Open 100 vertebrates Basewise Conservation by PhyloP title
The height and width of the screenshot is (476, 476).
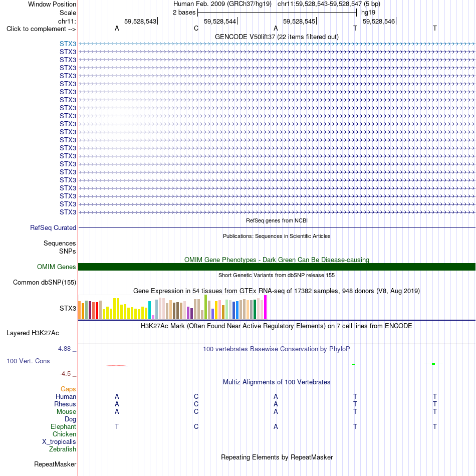coord(277,349)
